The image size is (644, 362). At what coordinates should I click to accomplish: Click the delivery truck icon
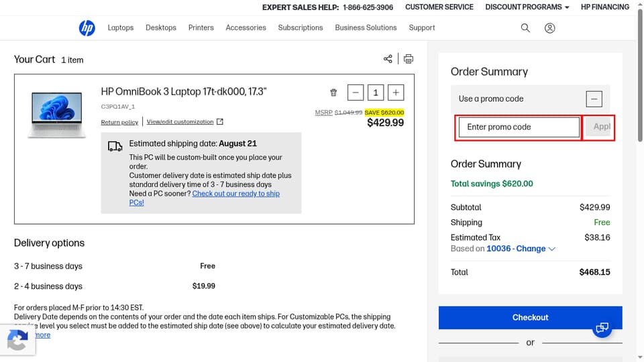click(x=115, y=146)
